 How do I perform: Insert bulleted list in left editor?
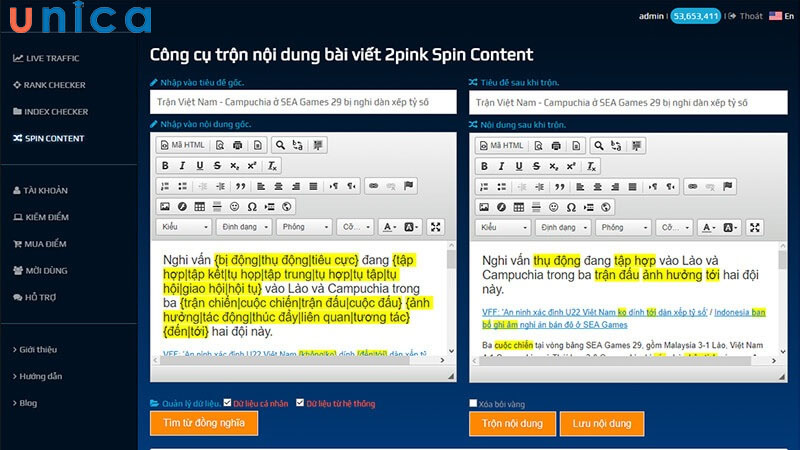(182, 186)
